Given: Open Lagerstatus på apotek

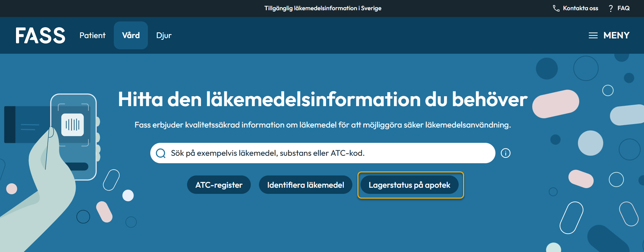Looking at the screenshot, I should click(410, 185).
